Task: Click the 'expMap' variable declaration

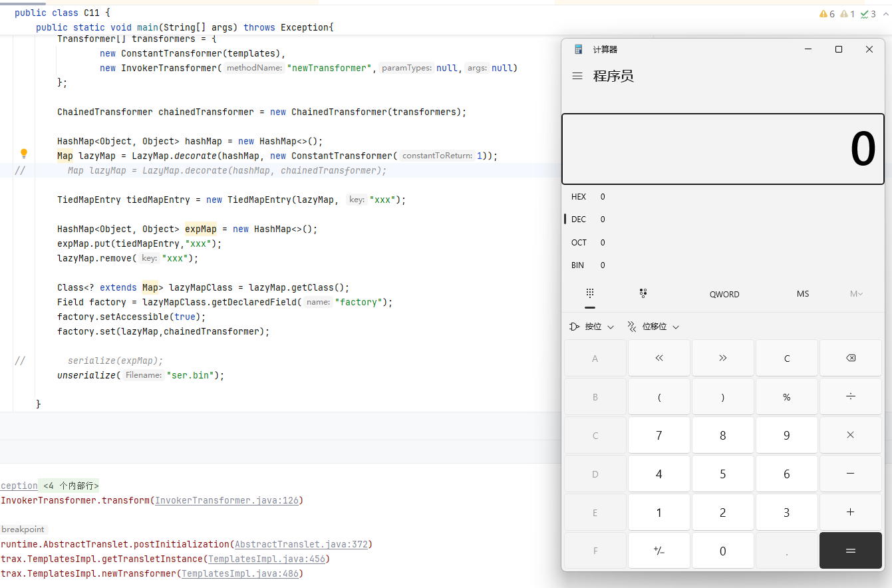Action: pos(201,229)
